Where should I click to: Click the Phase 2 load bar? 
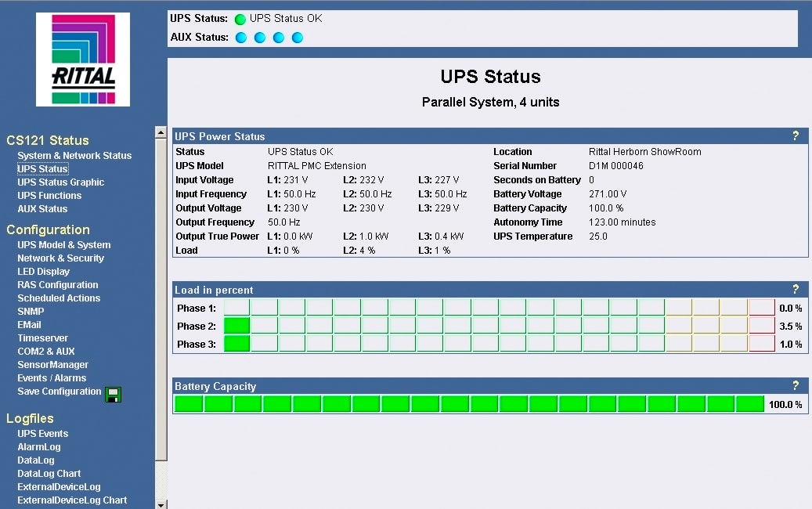coord(500,326)
